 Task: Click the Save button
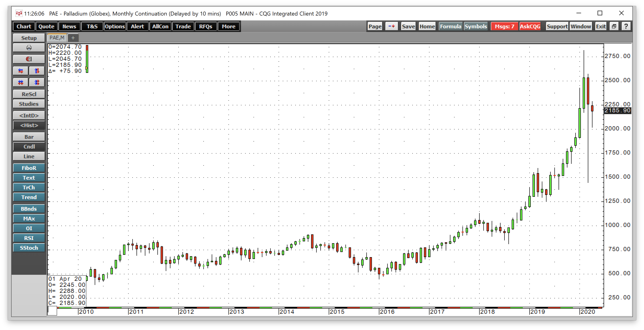[408, 26]
